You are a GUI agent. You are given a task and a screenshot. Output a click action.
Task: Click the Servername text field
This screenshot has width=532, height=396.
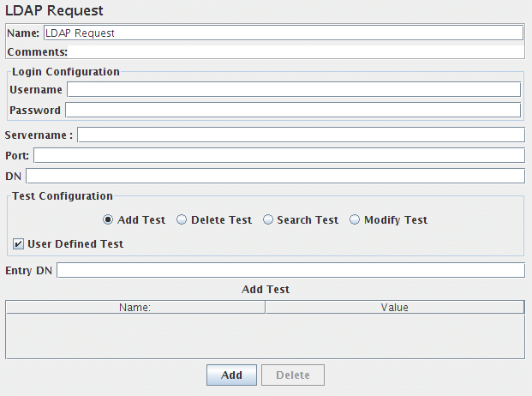point(301,135)
